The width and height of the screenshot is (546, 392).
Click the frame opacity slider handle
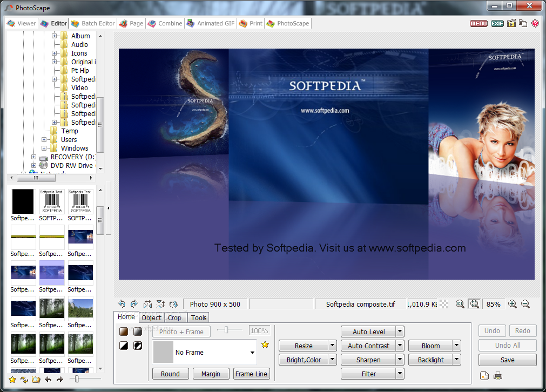pos(226,329)
